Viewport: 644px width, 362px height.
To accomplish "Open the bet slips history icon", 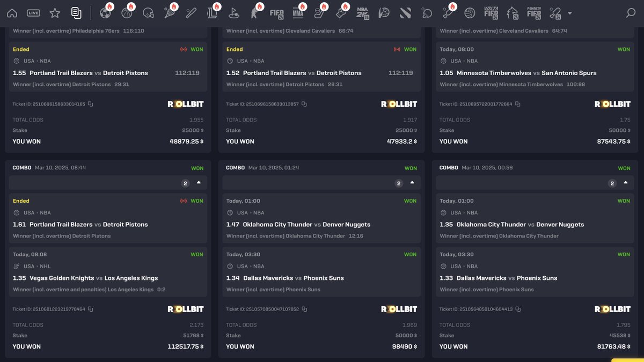I will (76, 13).
